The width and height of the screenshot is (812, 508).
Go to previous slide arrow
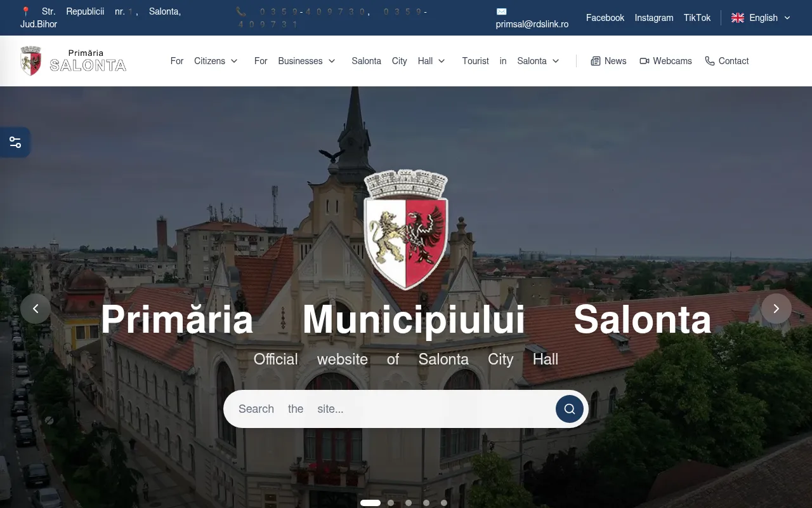pyautogui.click(x=36, y=309)
